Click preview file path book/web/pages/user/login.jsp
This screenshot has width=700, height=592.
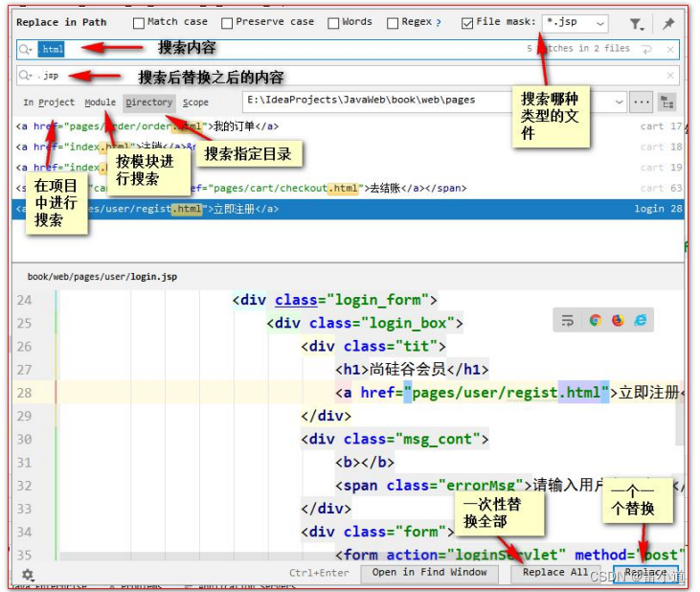coord(102,277)
